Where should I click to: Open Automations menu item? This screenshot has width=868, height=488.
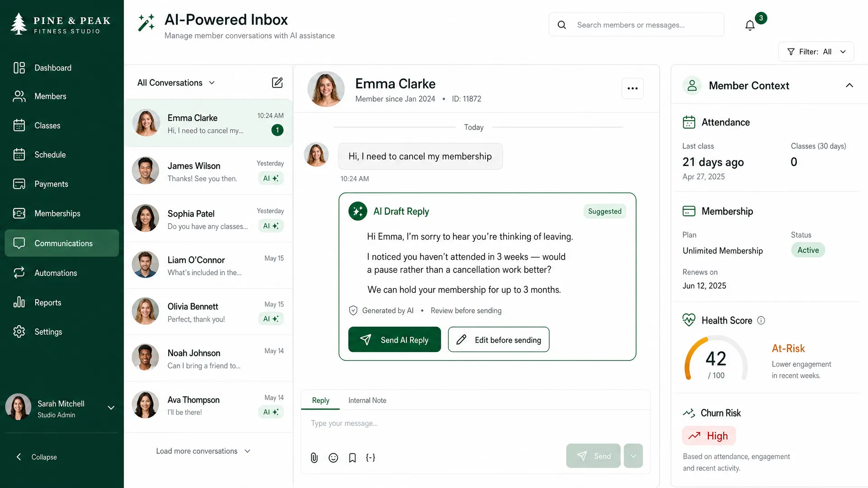click(x=62, y=273)
